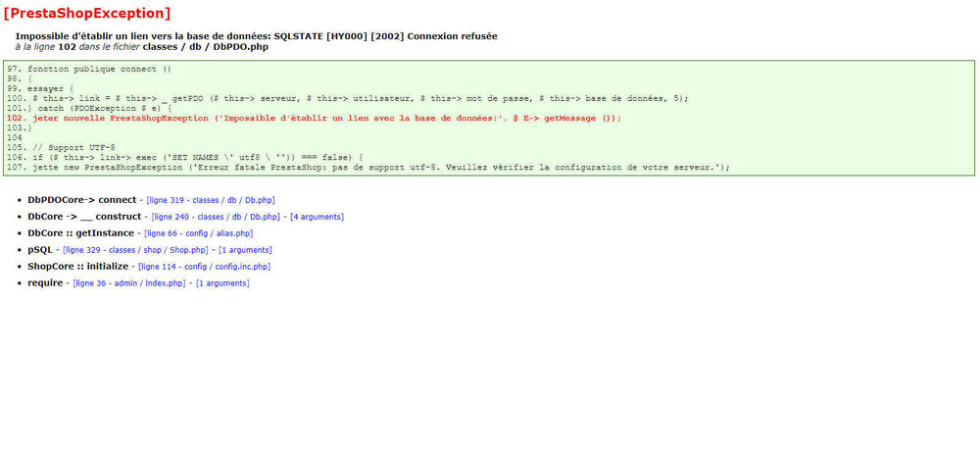Viewport: 980px width, 455px height.
Task: Open link ligne 66 - config / alias.php
Action: point(198,233)
